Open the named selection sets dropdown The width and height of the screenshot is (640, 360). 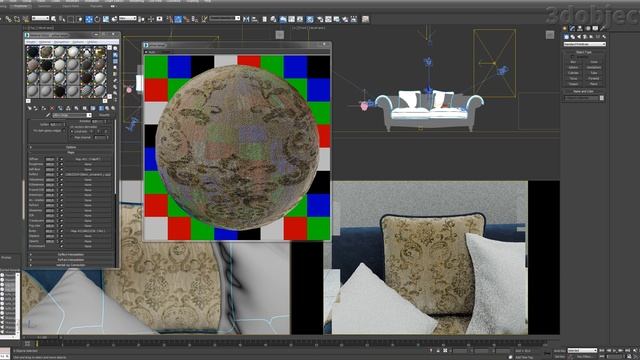(224, 18)
